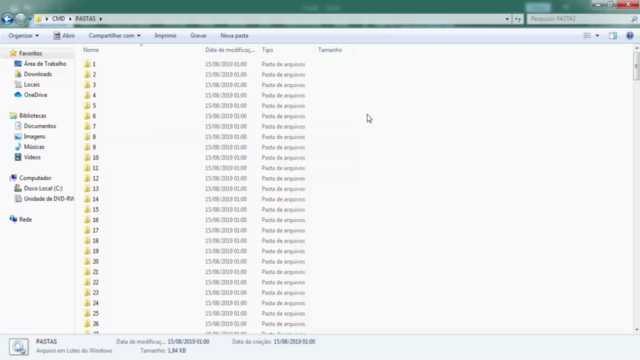The image size is (640, 360).
Task: Expand the arrow after CMD breadcrumb
Action: click(70, 19)
